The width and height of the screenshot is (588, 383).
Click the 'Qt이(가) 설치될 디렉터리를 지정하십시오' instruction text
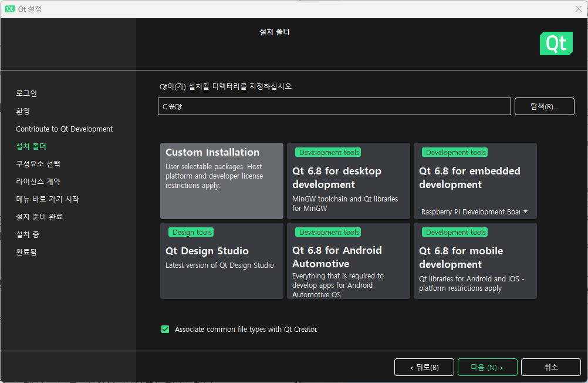click(x=226, y=87)
